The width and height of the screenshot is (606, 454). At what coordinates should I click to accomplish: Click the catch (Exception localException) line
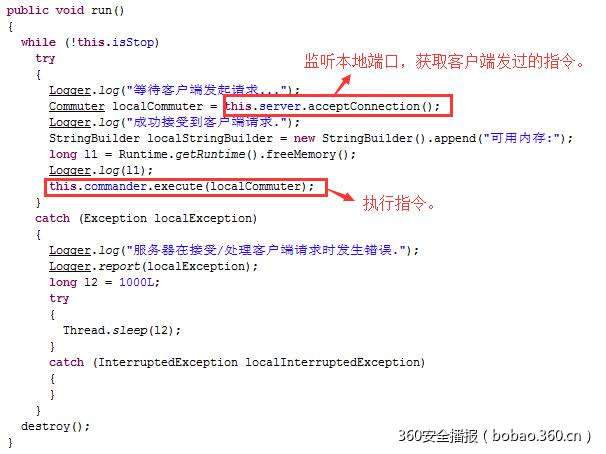click(146, 218)
